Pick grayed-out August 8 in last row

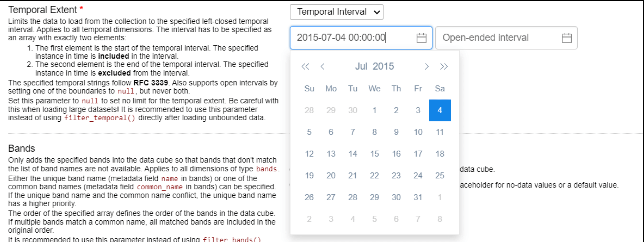coord(440,219)
